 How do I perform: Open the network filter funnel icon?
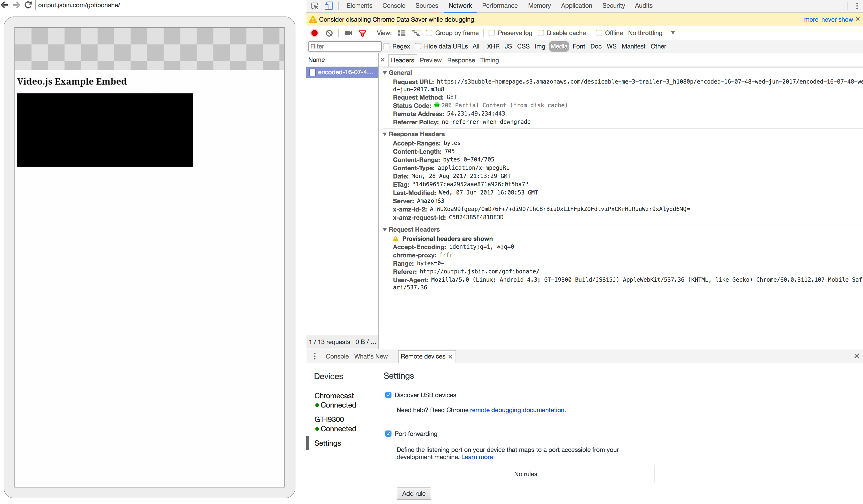tap(363, 33)
